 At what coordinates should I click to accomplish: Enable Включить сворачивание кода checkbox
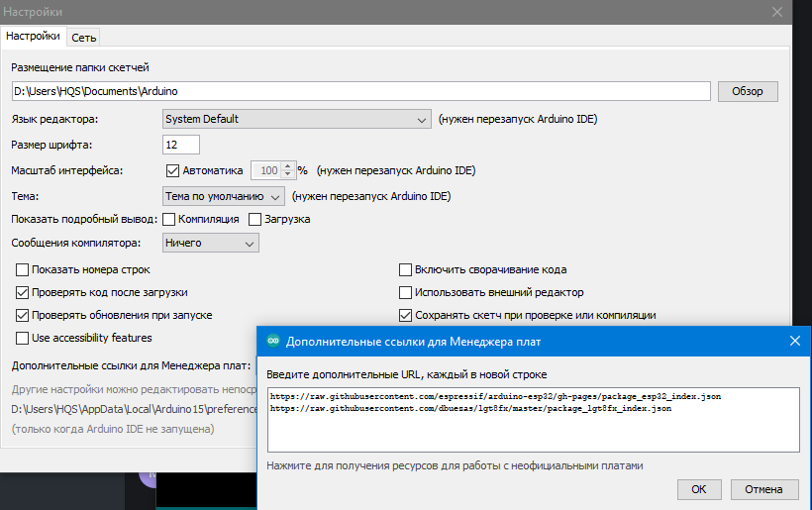click(x=405, y=269)
